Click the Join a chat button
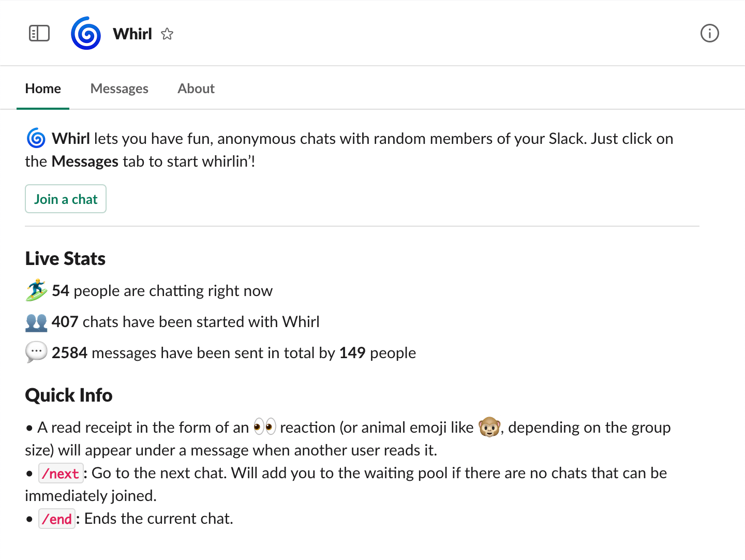745x560 pixels. (66, 199)
